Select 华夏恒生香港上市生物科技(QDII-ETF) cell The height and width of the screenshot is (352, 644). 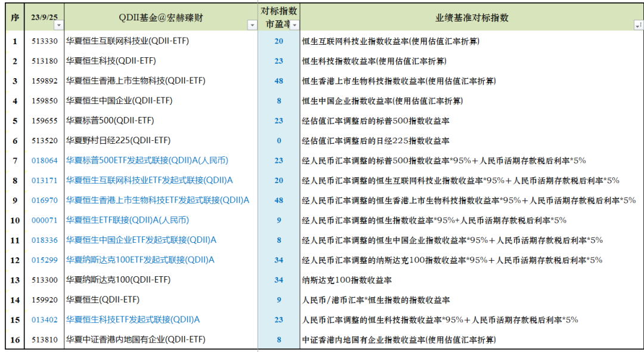point(161,81)
